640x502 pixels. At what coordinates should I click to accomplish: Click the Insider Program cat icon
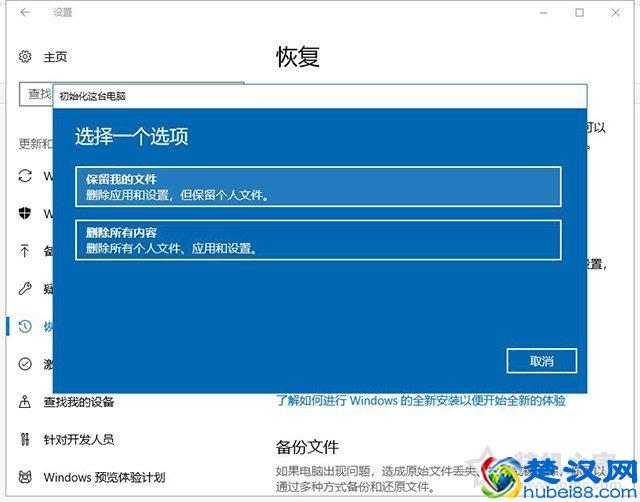[x=25, y=477]
